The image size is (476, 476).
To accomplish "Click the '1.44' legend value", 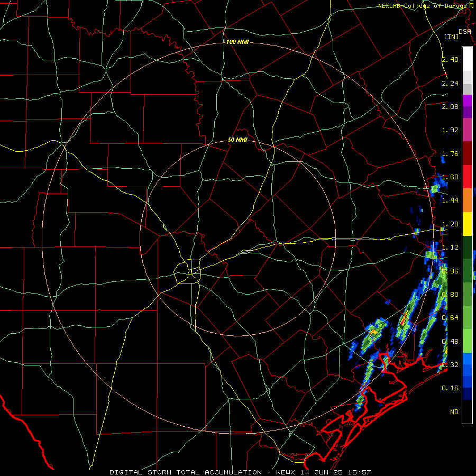I will pos(450,200).
